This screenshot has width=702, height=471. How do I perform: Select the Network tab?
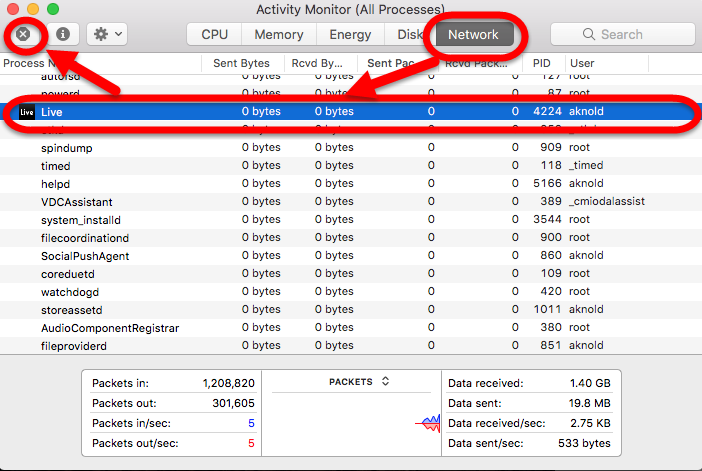pos(473,34)
